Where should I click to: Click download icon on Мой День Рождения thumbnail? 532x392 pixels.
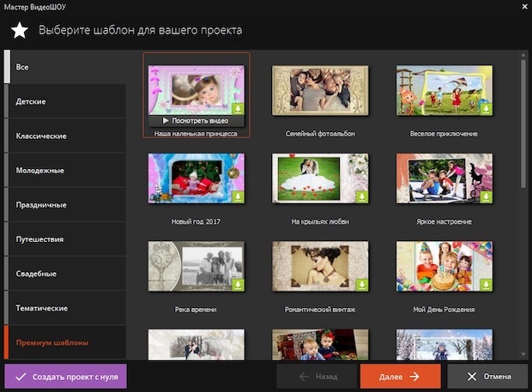coord(487,285)
